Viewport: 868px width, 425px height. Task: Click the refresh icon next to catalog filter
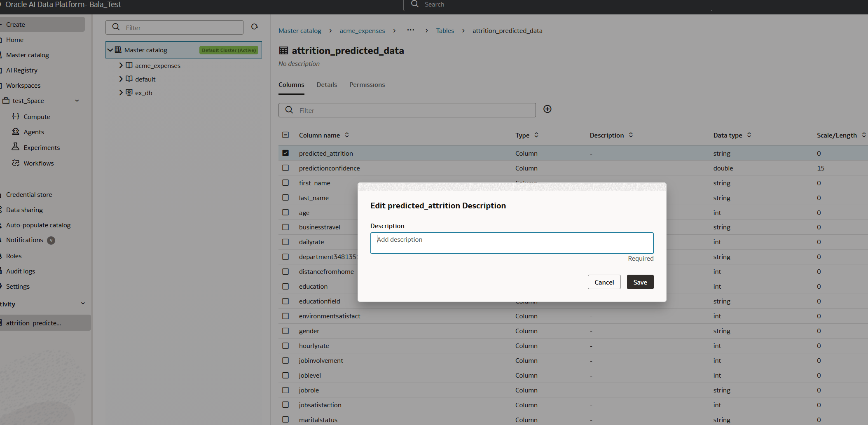[255, 27]
